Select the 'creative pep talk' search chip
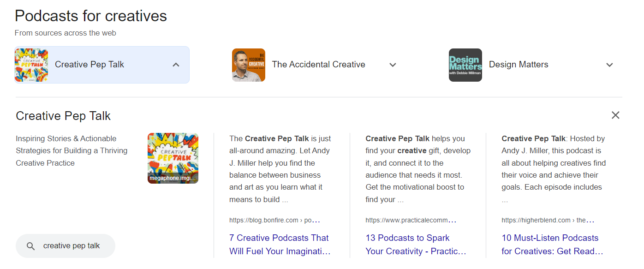The width and height of the screenshot is (644, 269). [66, 246]
